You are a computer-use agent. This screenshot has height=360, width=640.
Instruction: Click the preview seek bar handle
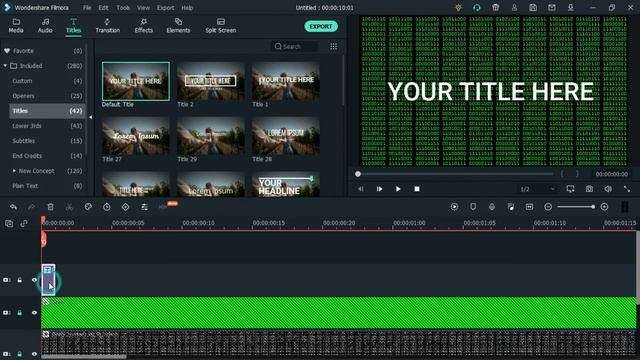coord(358,174)
